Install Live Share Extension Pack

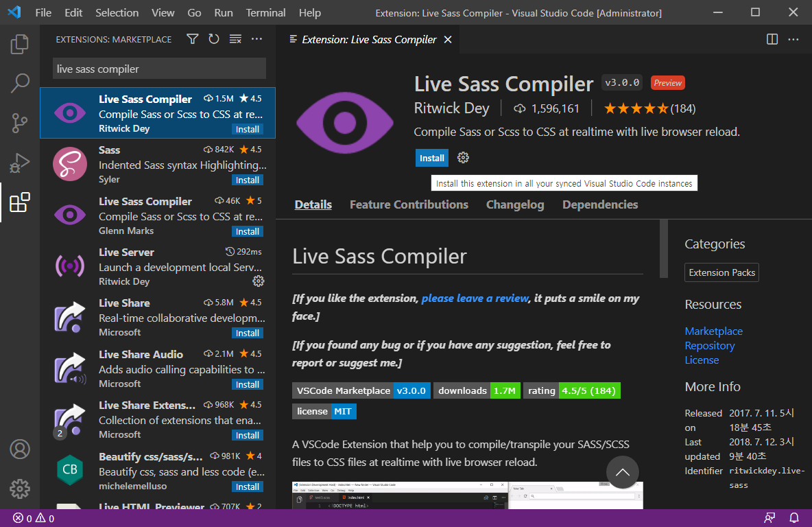[x=248, y=435]
